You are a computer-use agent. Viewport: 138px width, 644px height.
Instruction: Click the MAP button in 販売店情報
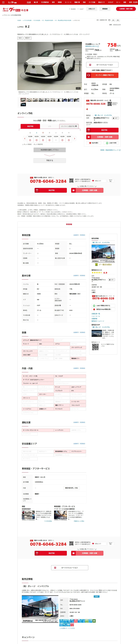point(96,596)
